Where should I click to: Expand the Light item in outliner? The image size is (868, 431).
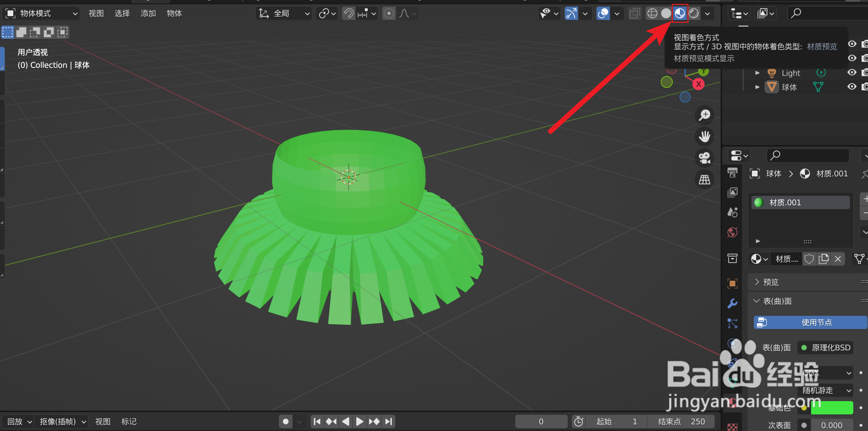pos(757,73)
